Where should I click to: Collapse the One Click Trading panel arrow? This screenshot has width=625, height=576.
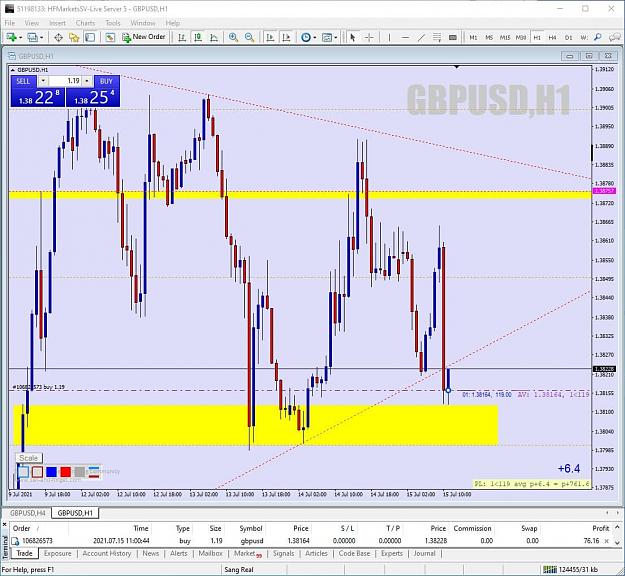coord(13,70)
